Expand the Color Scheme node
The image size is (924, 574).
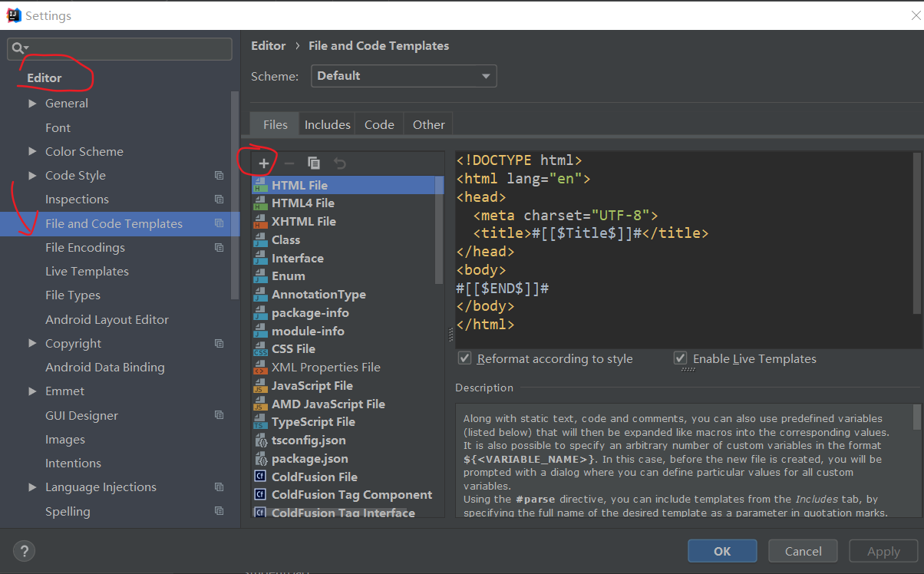click(32, 152)
